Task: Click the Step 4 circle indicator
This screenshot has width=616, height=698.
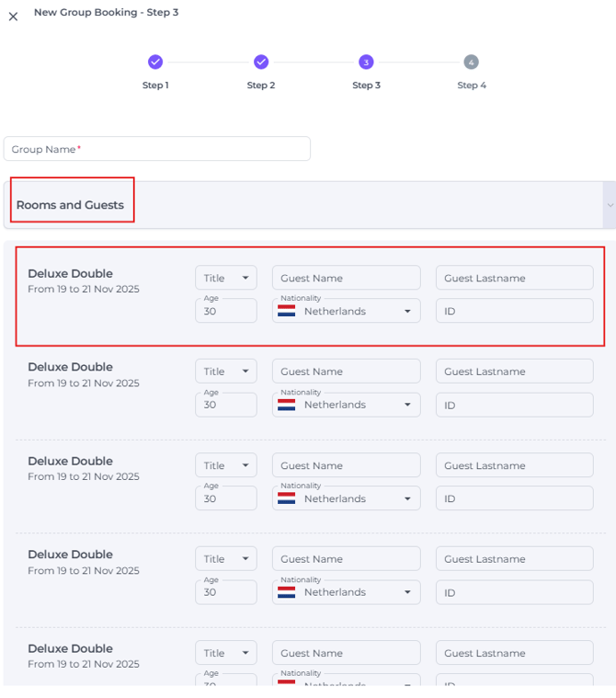Action: (471, 63)
